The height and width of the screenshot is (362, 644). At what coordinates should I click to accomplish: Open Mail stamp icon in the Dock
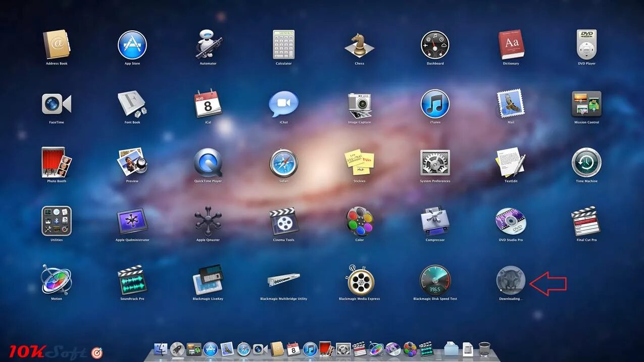(x=227, y=349)
